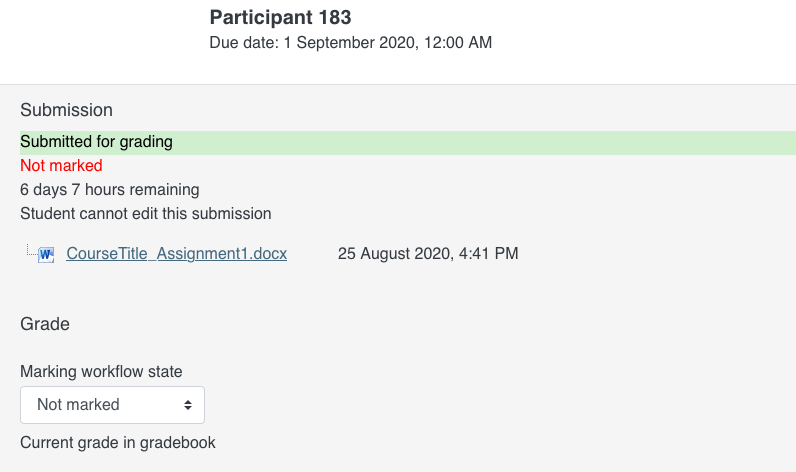This screenshot has width=796, height=472.
Task: Click the Current grade in gradebook label
Action: (x=117, y=443)
